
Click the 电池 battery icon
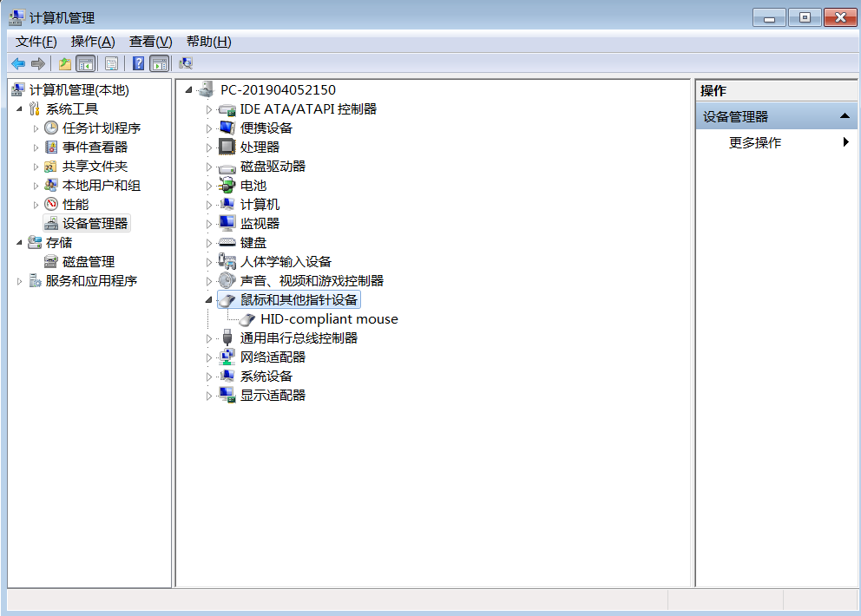click(227, 186)
